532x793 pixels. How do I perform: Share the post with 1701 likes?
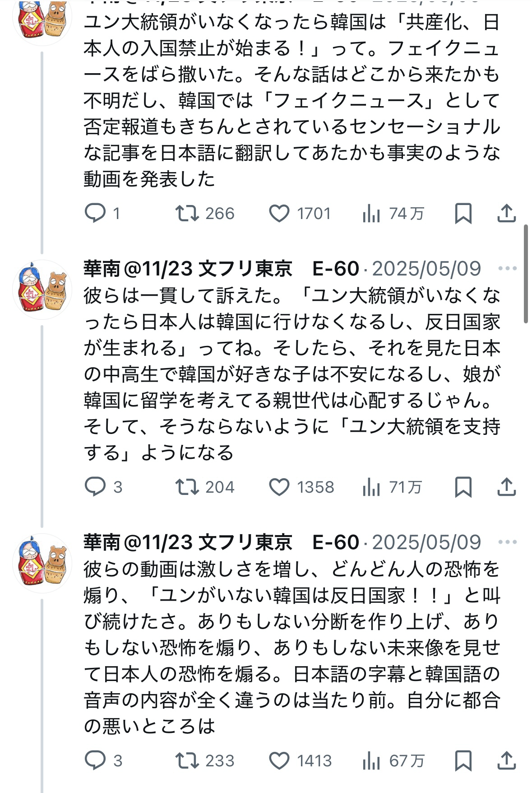[506, 213]
